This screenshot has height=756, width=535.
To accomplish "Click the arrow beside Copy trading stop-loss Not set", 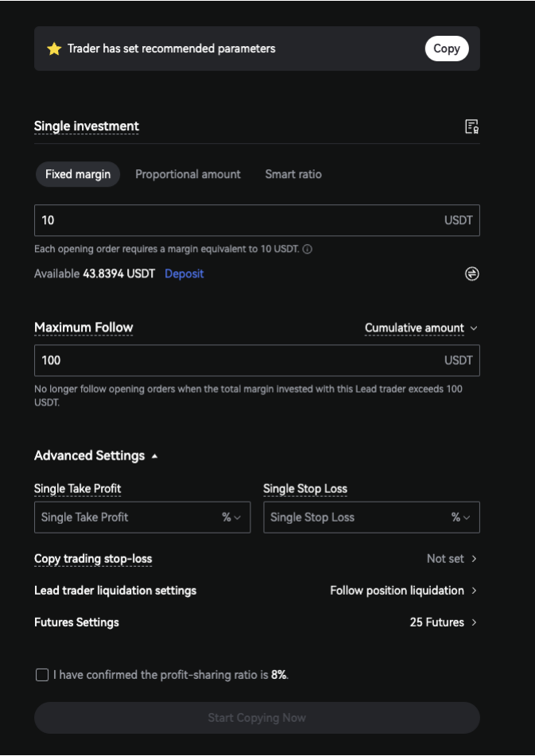I will pos(474,559).
